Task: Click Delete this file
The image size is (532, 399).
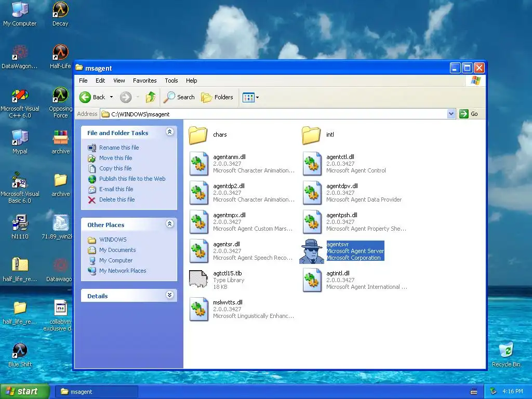Action: pyautogui.click(x=117, y=199)
